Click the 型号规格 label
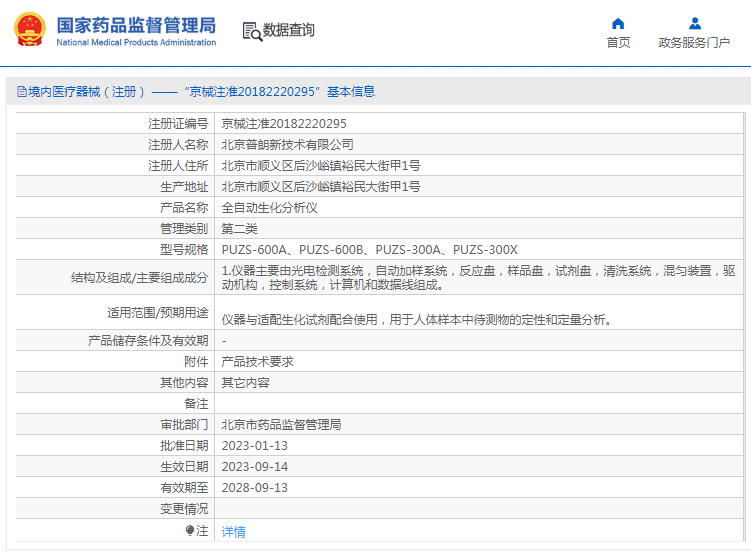This screenshot has width=751, height=555. pos(184,250)
